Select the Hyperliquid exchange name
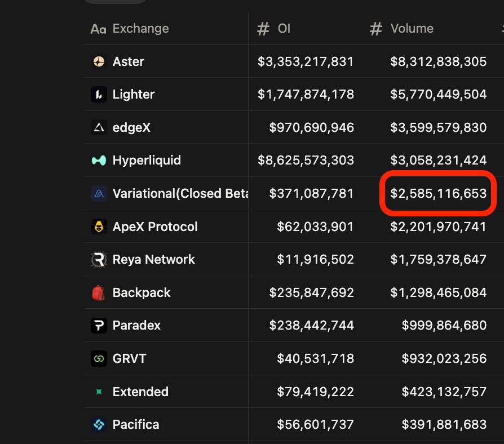The height and width of the screenshot is (444, 504). point(147,160)
